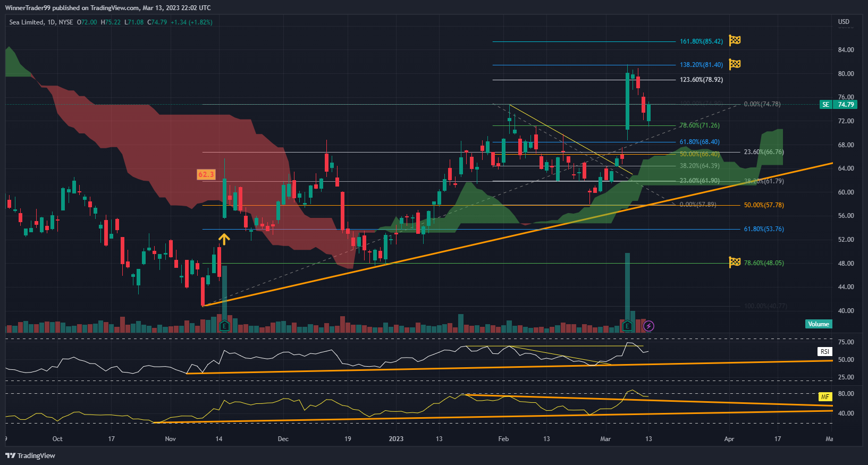
Task: Click the 2023 year label on time axis
Action: (x=396, y=439)
